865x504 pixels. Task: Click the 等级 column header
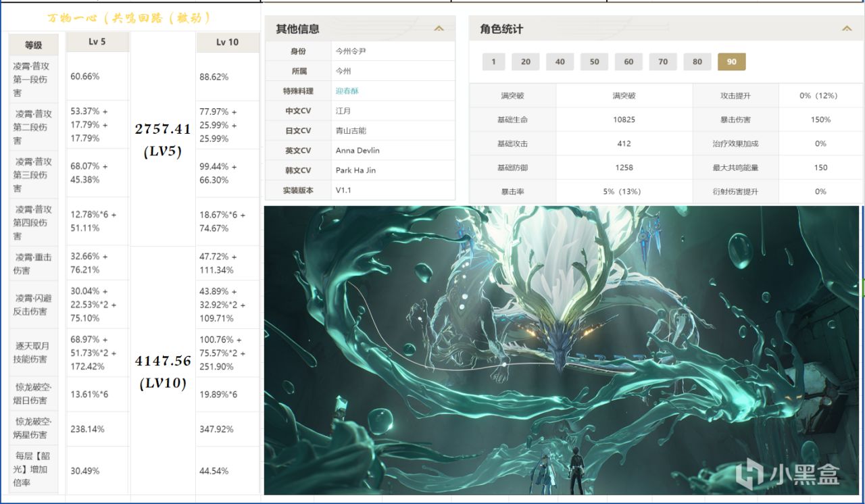(x=34, y=45)
